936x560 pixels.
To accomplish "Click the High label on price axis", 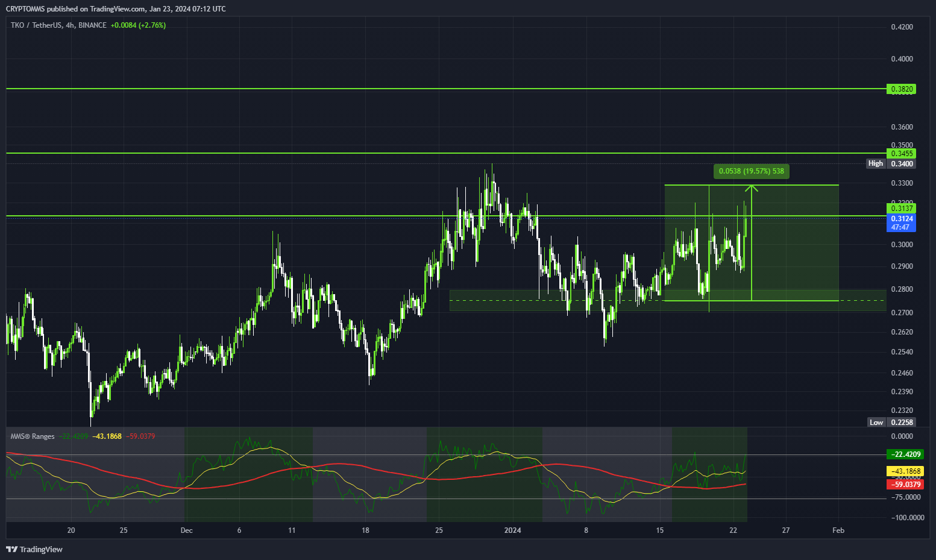I will [x=876, y=163].
